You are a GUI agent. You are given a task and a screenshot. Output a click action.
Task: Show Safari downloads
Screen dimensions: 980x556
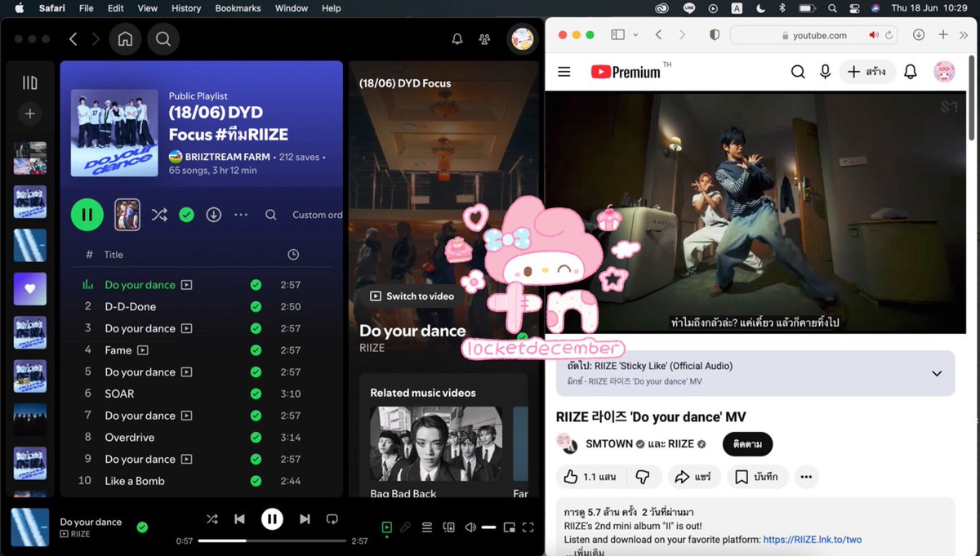click(919, 35)
